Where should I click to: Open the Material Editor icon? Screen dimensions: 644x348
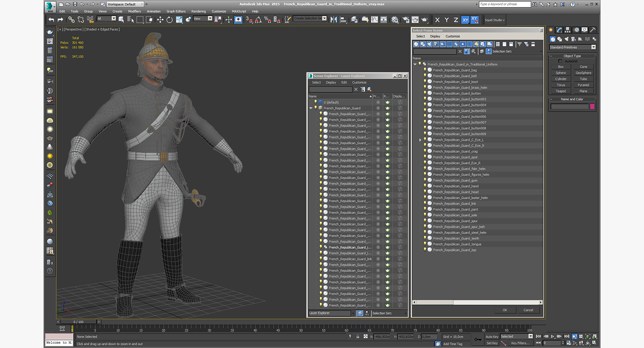395,20
